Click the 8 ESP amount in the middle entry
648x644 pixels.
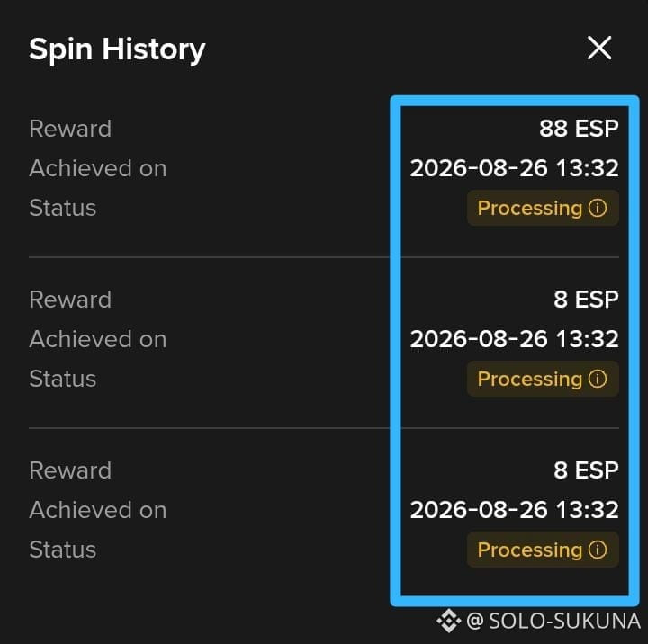pos(586,300)
